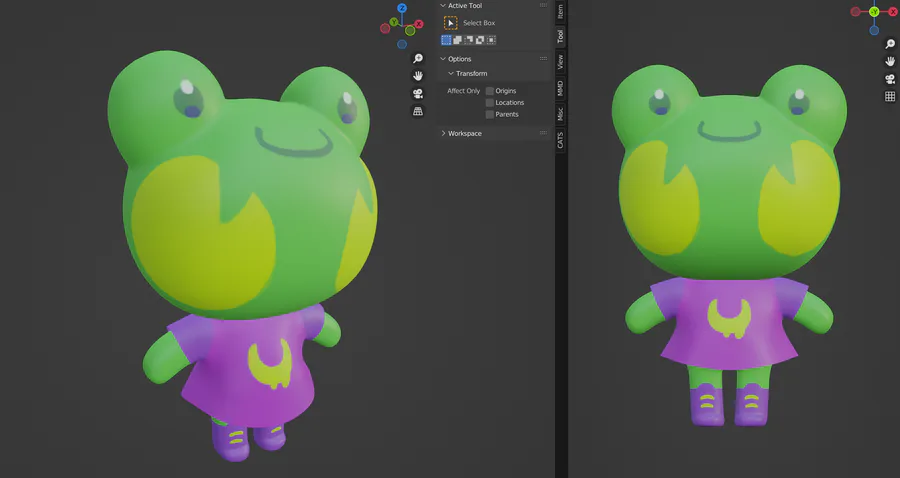Image resolution: width=900 pixels, height=478 pixels.
Task: Choose the Extend Selection mode icon
Action: pos(457,40)
